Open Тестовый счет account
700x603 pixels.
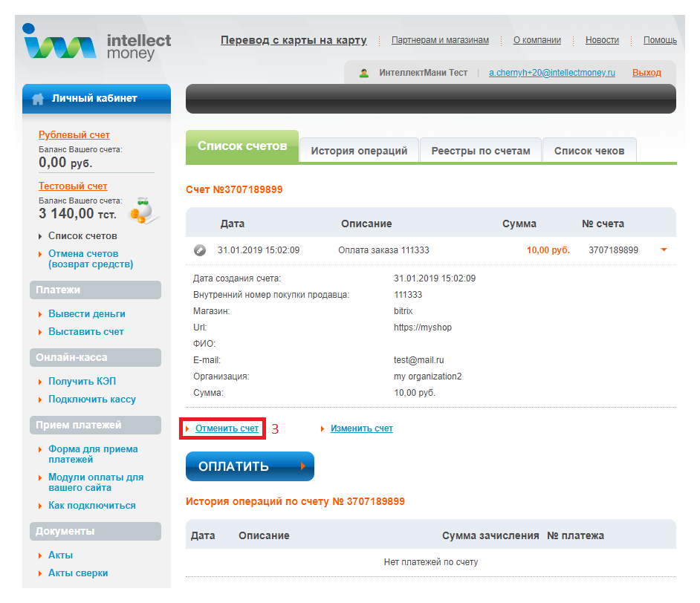(73, 186)
